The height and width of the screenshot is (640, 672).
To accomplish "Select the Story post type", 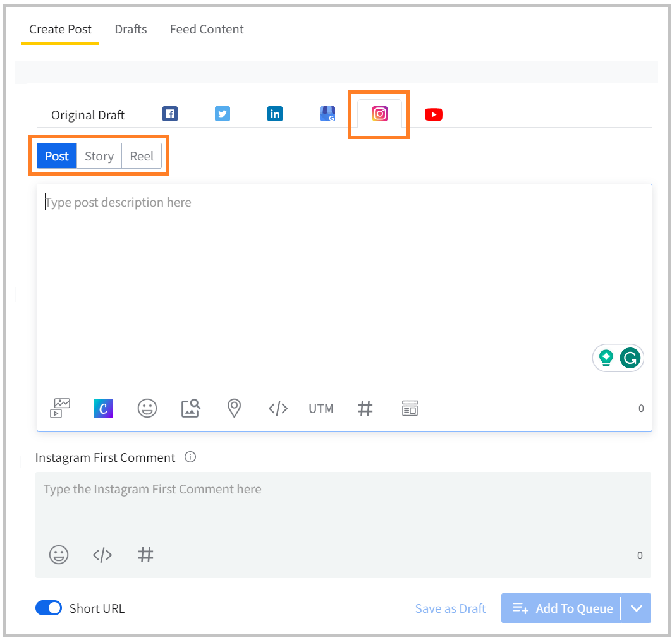I will [99, 156].
